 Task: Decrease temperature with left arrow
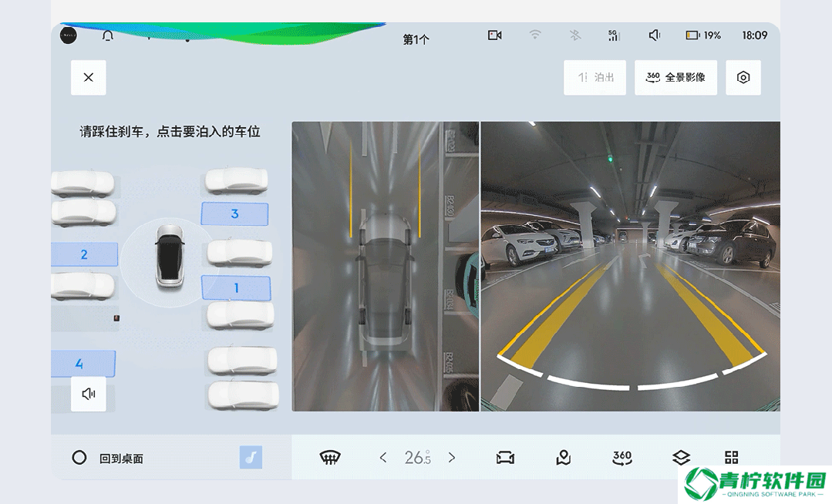(383, 457)
